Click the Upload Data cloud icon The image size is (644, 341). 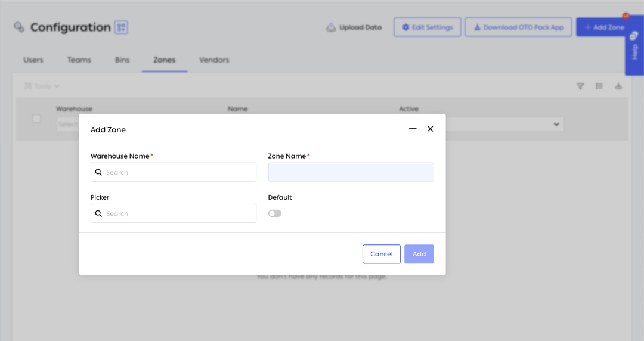[330, 27]
